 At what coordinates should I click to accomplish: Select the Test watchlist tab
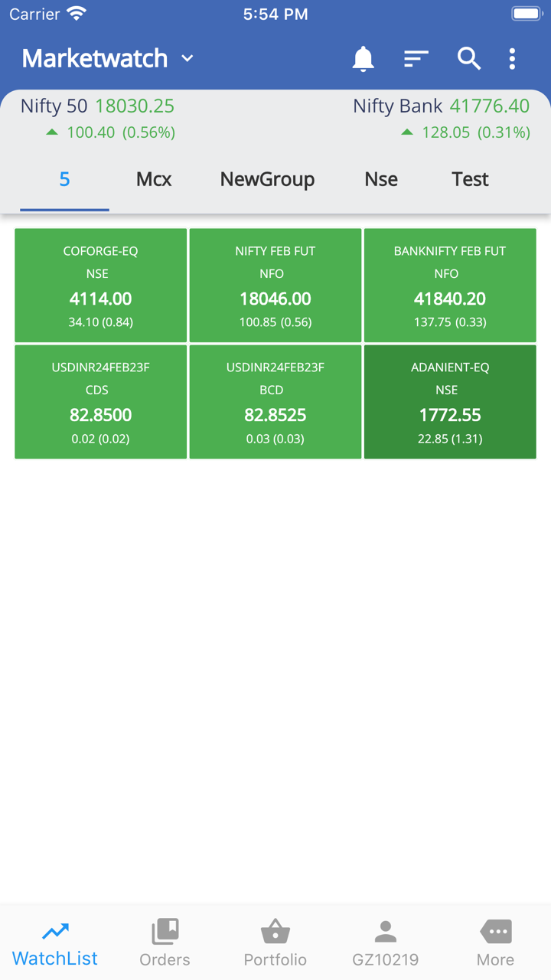pyautogui.click(x=470, y=179)
